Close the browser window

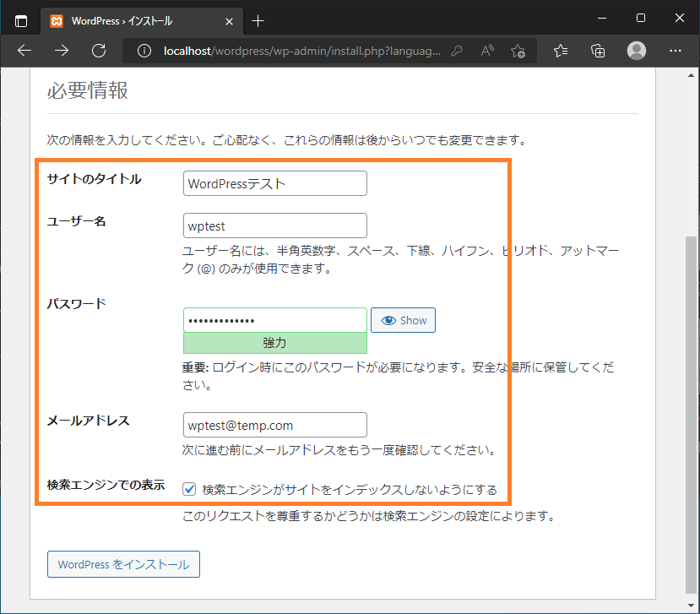[680, 19]
